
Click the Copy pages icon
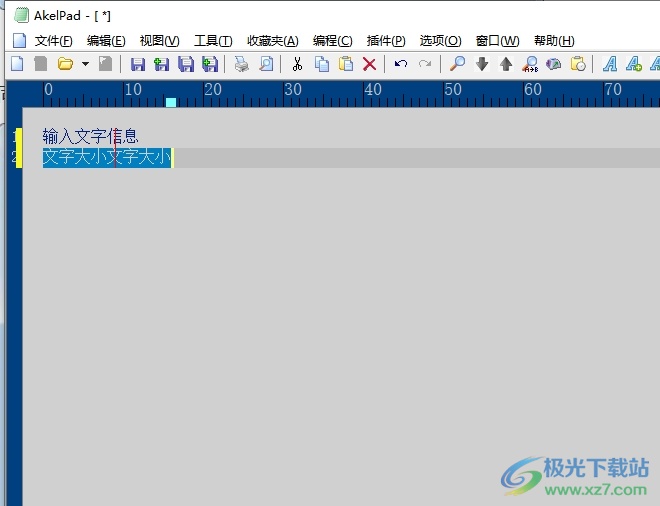pos(322,64)
